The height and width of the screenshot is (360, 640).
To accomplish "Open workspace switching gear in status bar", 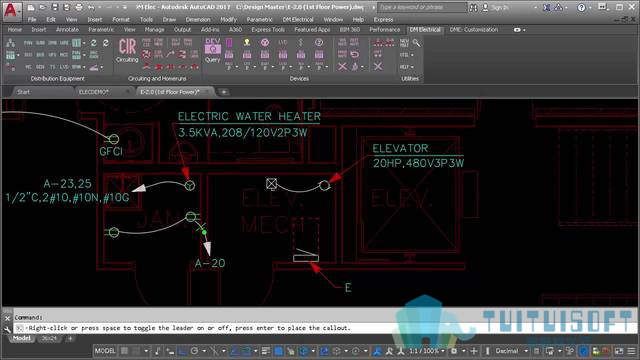I will [454, 351].
